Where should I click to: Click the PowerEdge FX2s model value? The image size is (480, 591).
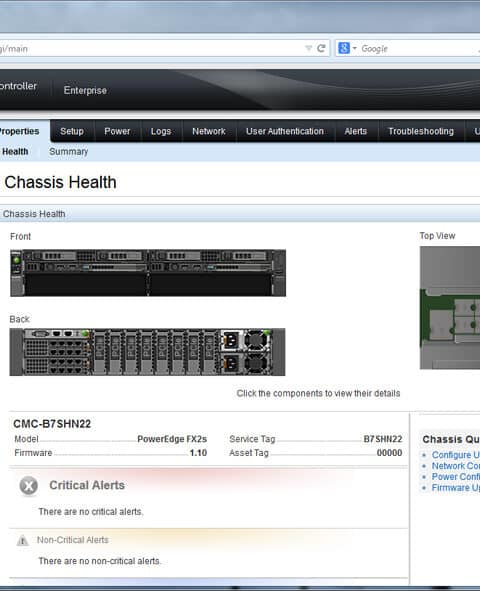(172, 439)
